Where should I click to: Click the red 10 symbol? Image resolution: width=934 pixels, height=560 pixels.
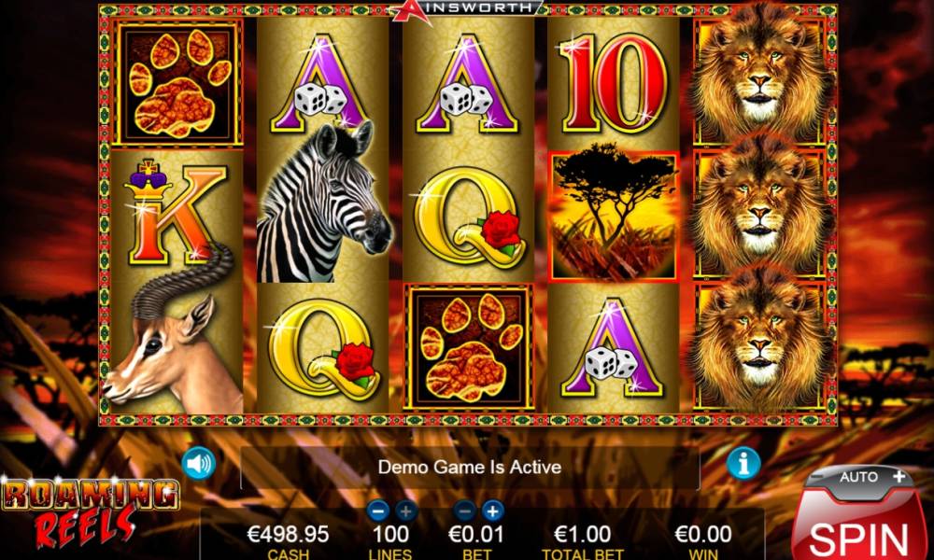click(x=613, y=82)
